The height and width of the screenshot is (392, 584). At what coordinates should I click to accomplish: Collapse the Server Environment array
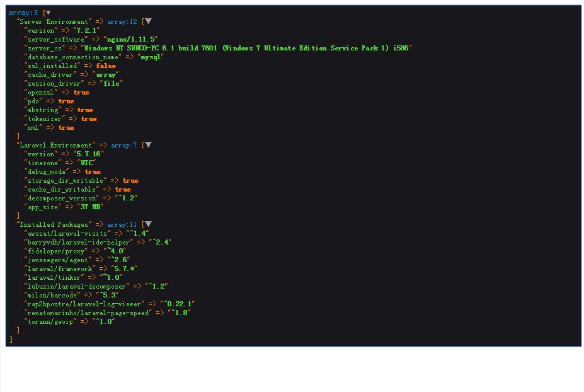tap(147, 21)
